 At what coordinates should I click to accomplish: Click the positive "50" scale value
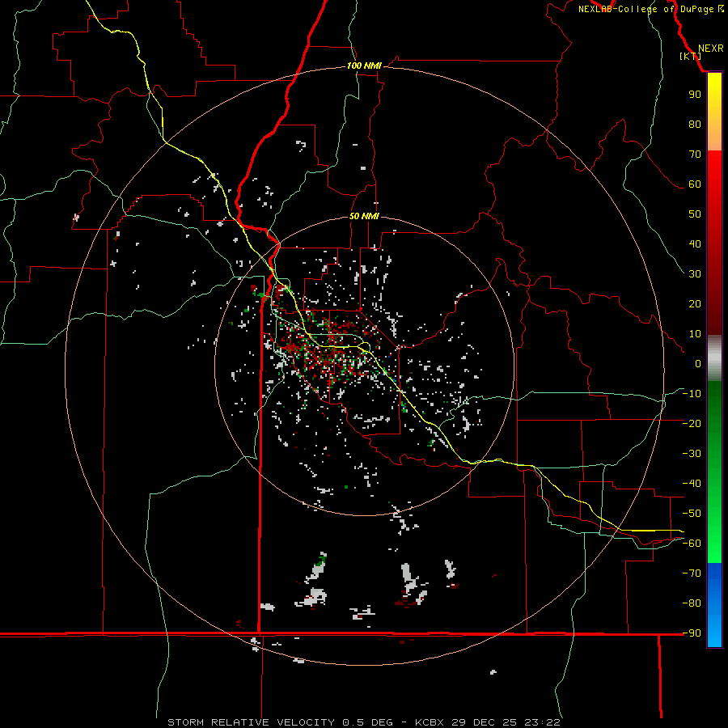pyautogui.click(x=695, y=214)
